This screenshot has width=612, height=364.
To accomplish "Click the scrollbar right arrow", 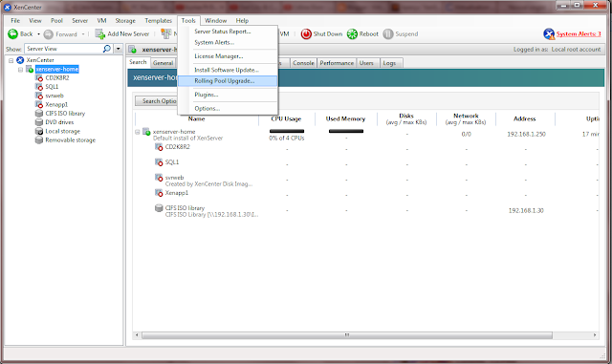I will click(595, 335).
